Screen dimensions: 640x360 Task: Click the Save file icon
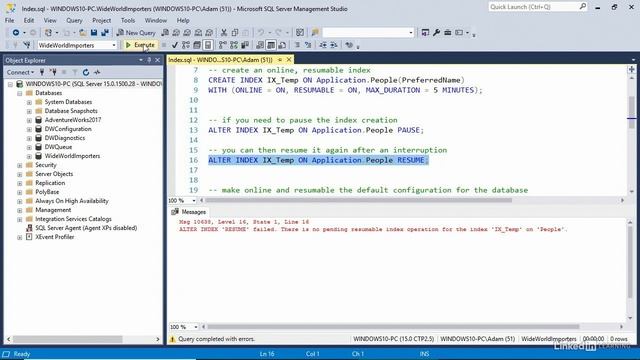click(94, 33)
